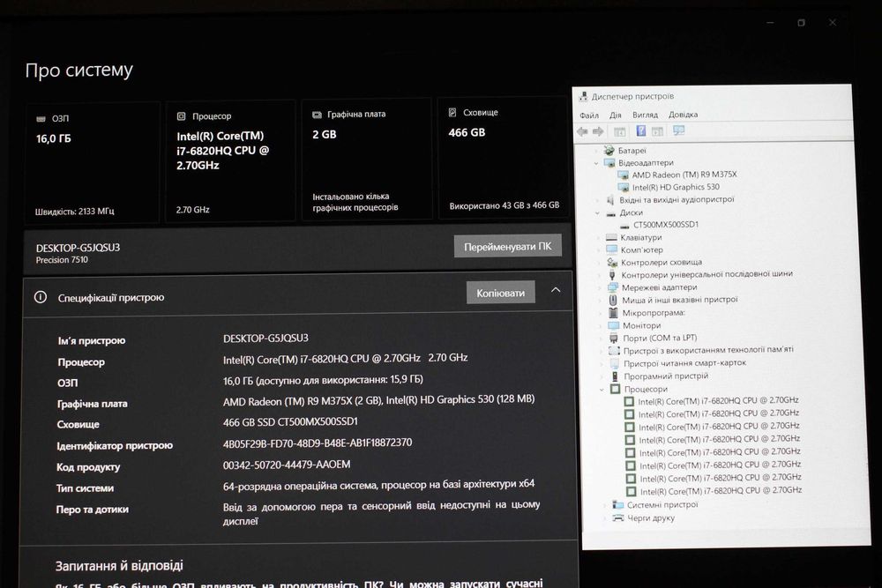
Task: Click the ОЗП memory card icon
Action: click(41, 119)
